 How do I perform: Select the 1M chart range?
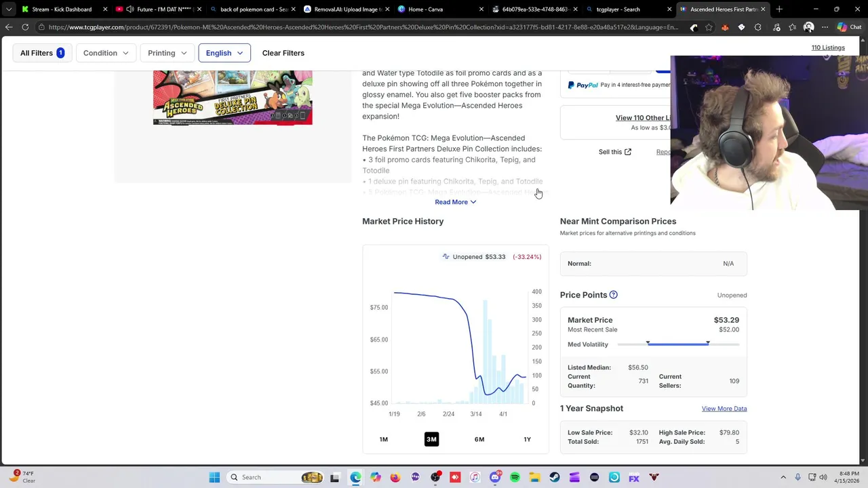[384, 439]
